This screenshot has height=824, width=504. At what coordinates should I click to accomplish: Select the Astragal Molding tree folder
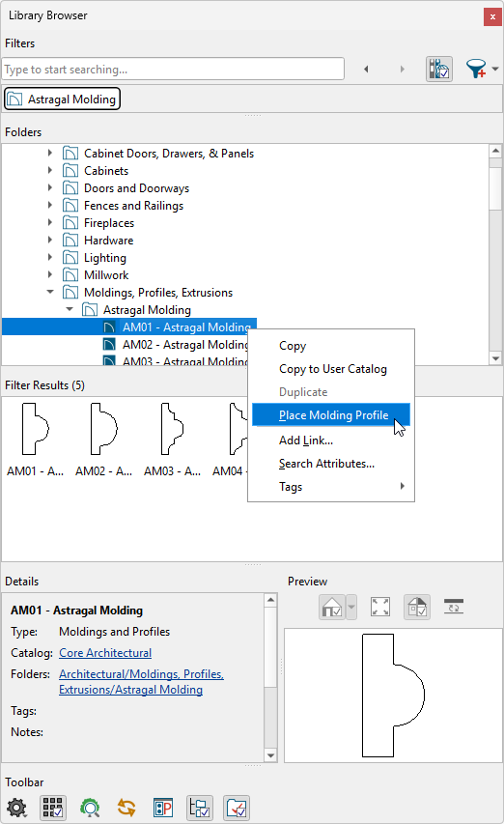[147, 309]
